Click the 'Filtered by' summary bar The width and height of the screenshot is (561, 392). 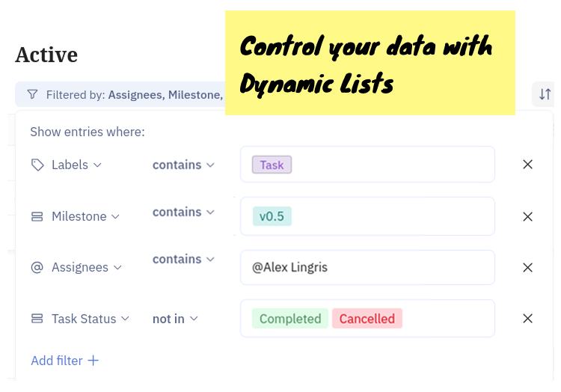click(x=120, y=94)
